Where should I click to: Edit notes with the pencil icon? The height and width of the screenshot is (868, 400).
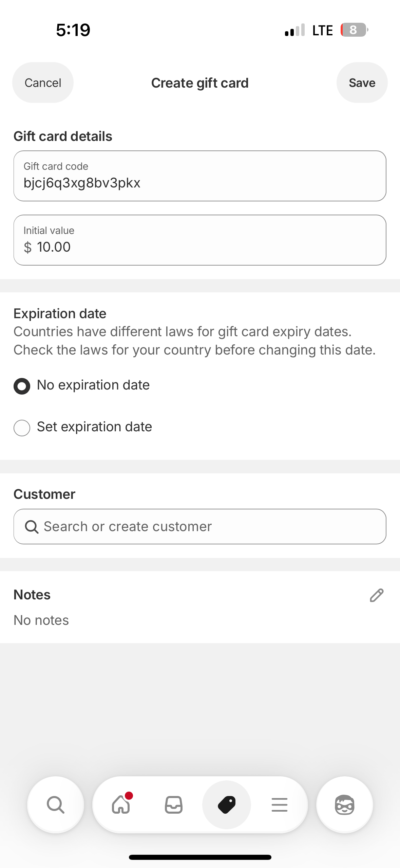[x=376, y=595]
